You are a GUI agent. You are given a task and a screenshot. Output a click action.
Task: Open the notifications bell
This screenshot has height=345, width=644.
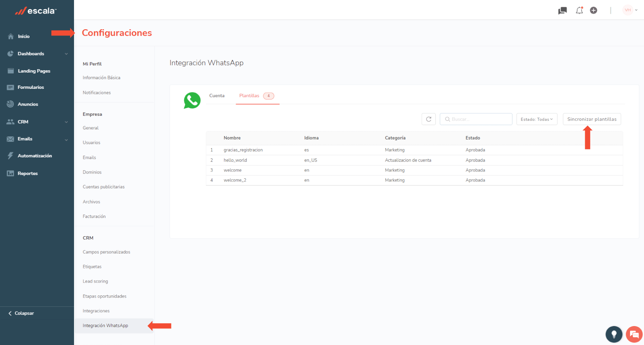click(579, 10)
